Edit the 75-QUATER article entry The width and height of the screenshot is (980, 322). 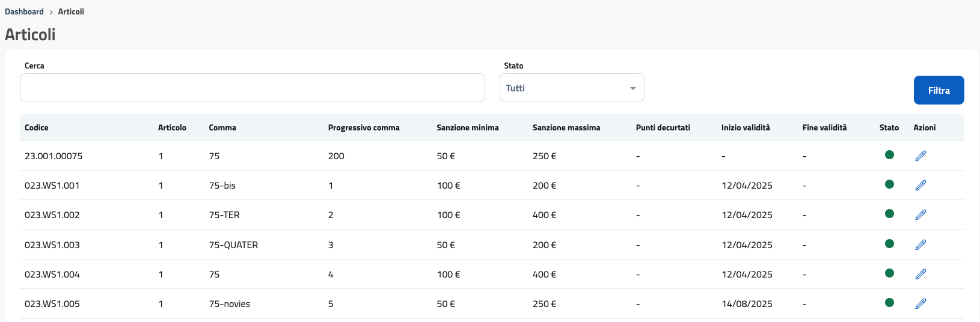point(920,245)
